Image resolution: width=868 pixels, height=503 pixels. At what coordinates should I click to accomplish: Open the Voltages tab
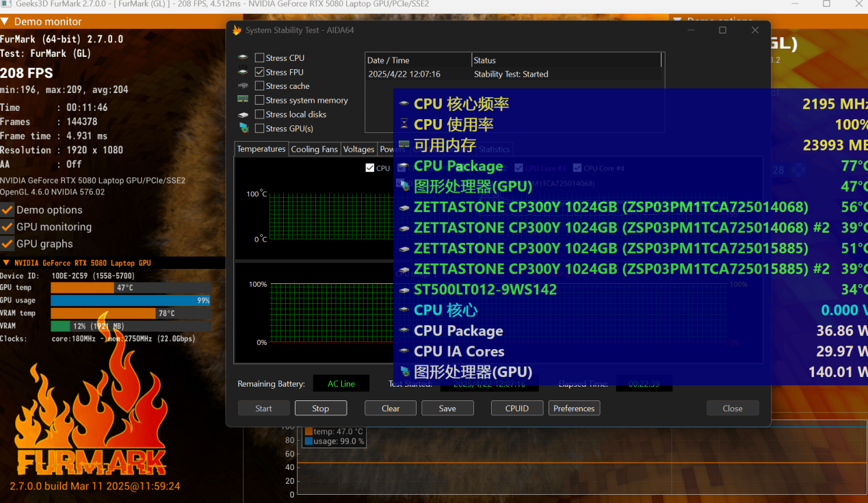point(358,149)
